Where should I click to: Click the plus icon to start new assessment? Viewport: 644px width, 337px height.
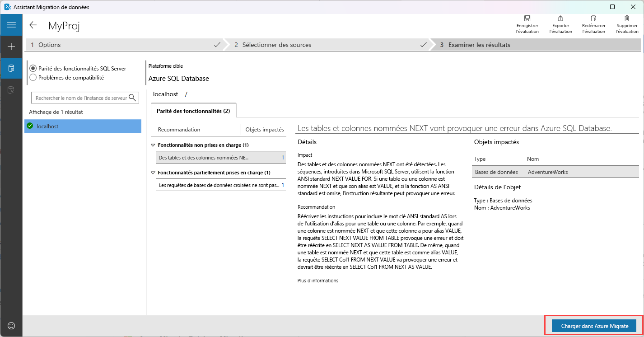[x=11, y=46]
